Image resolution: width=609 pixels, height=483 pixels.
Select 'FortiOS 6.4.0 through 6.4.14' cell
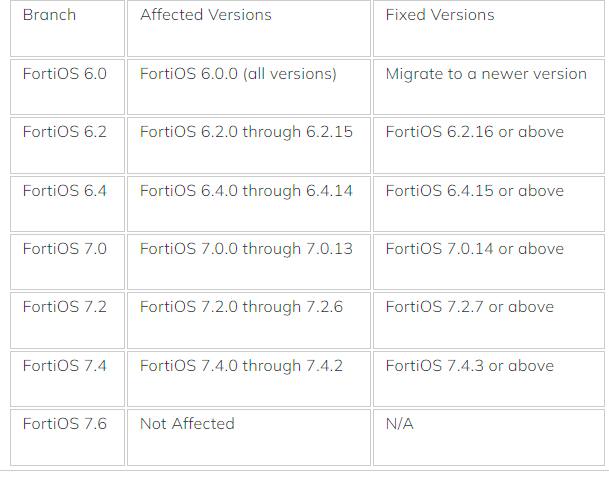pos(249,204)
